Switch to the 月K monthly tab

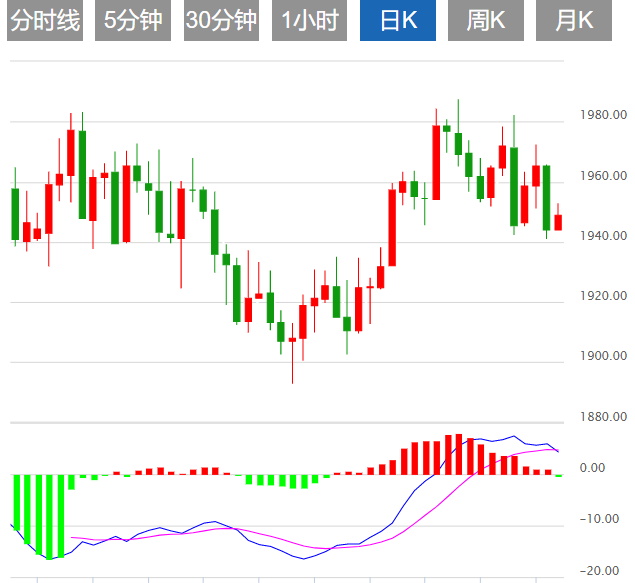point(574,20)
